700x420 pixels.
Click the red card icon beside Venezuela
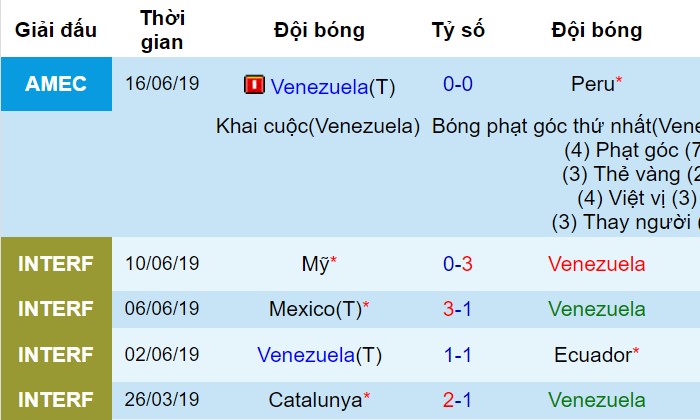253,85
